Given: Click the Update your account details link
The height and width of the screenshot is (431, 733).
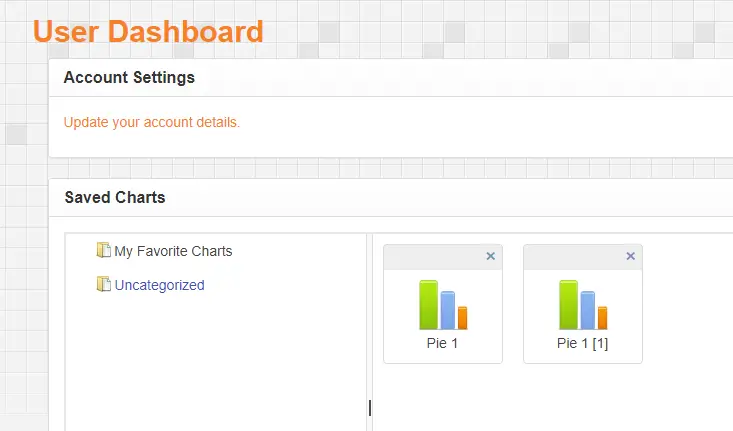Looking at the screenshot, I should coord(151,122).
